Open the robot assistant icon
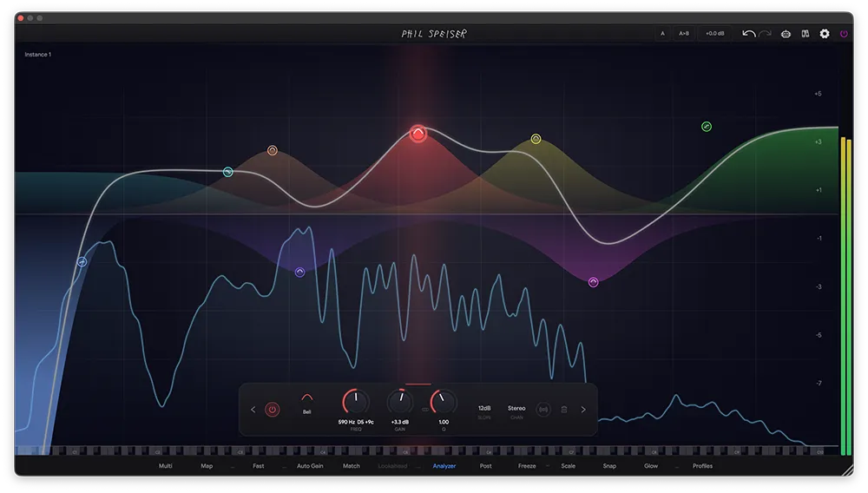 tap(786, 34)
